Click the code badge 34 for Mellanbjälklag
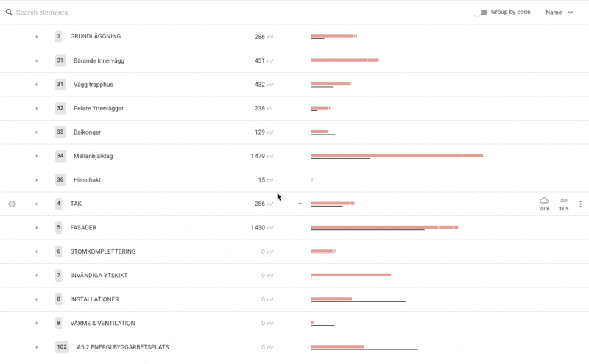 pyautogui.click(x=60, y=156)
